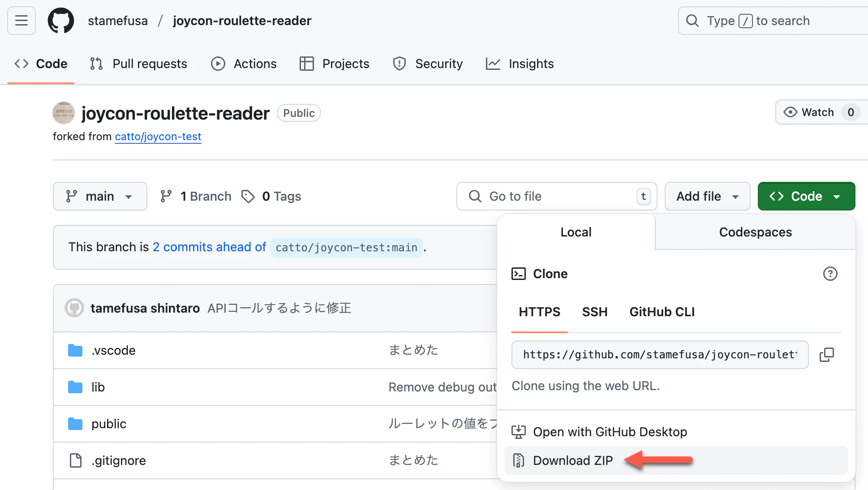Collapse the green Code dropdown
Screen dimensions: 868x490
(806, 196)
